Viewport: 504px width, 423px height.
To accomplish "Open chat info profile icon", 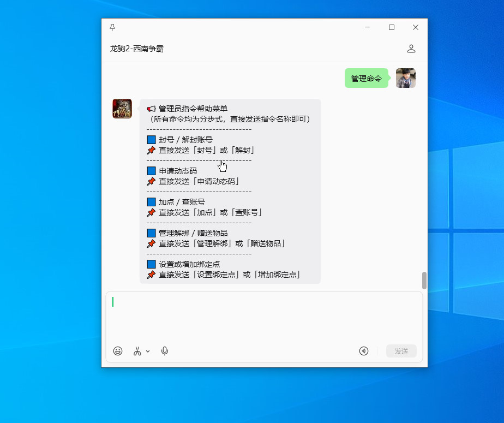I will [x=411, y=49].
